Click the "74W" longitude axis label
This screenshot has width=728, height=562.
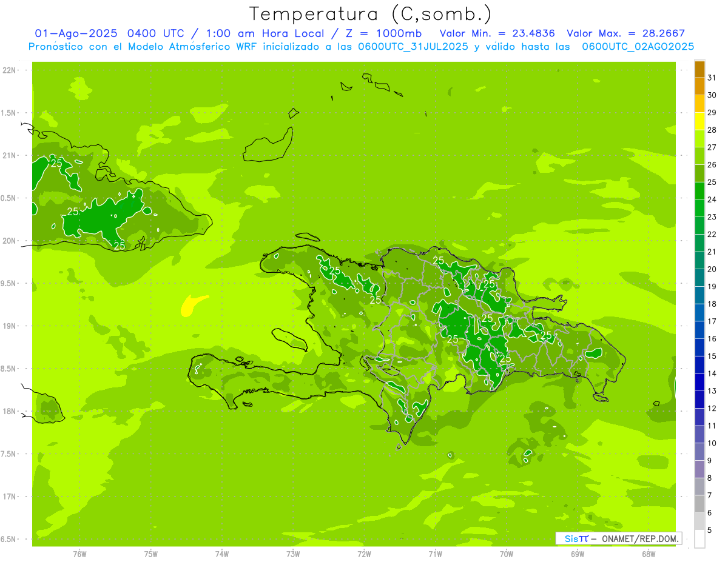pyautogui.click(x=222, y=554)
